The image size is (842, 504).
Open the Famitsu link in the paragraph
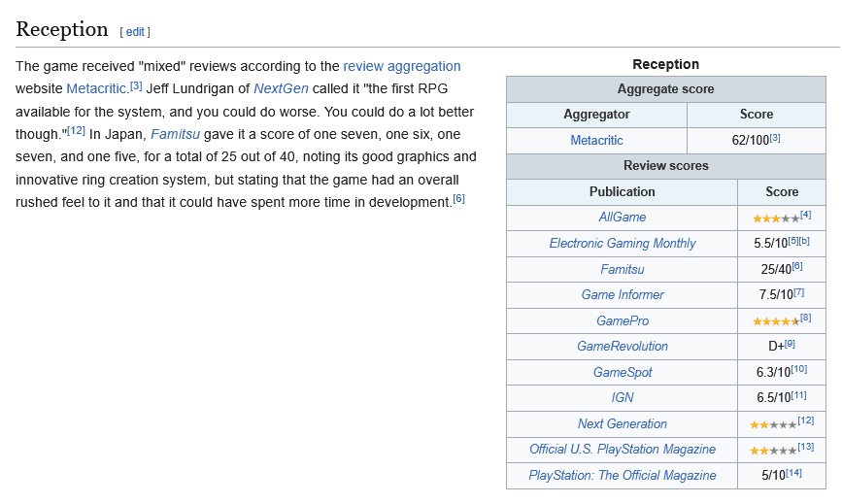click(175, 134)
